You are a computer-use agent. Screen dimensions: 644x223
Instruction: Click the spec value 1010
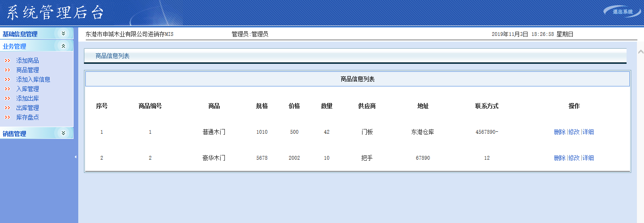[x=262, y=132]
